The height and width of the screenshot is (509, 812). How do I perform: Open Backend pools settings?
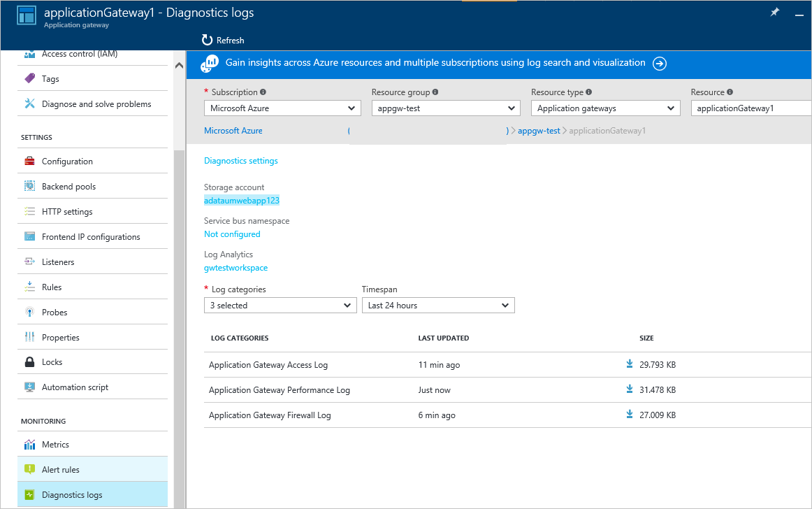(68, 187)
